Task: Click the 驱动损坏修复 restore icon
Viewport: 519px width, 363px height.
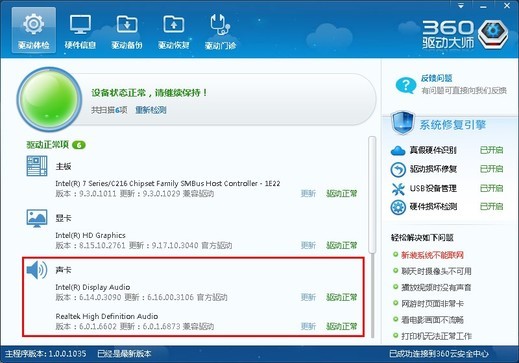Action: (398, 169)
